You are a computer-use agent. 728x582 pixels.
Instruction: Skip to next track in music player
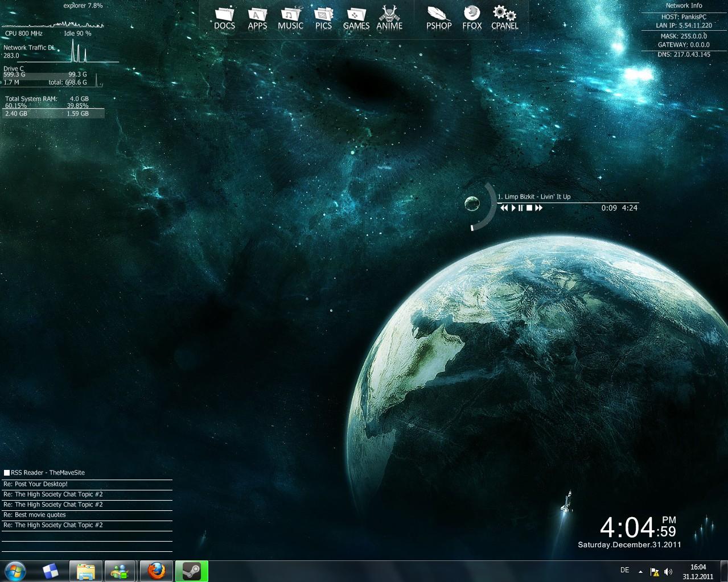pyautogui.click(x=538, y=208)
